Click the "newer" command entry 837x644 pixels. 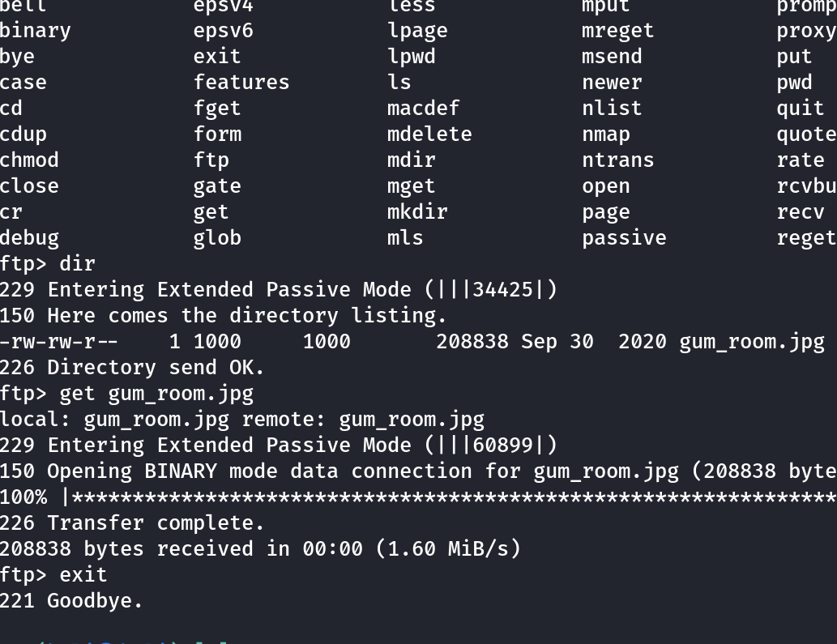click(611, 82)
